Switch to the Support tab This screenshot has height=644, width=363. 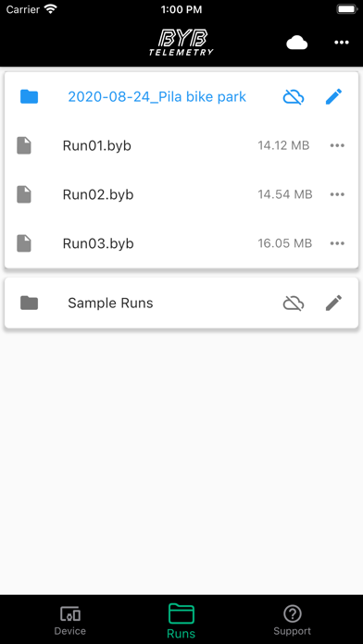[293, 621]
